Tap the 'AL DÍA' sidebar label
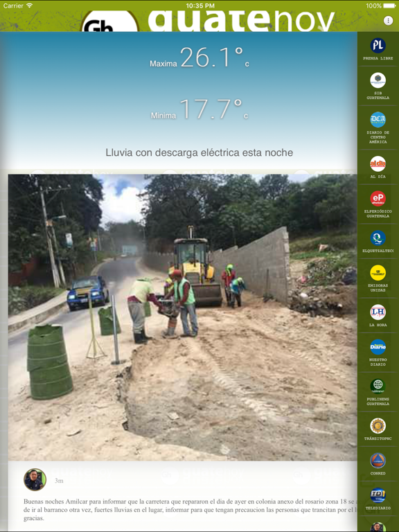 click(x=378, y=177)
